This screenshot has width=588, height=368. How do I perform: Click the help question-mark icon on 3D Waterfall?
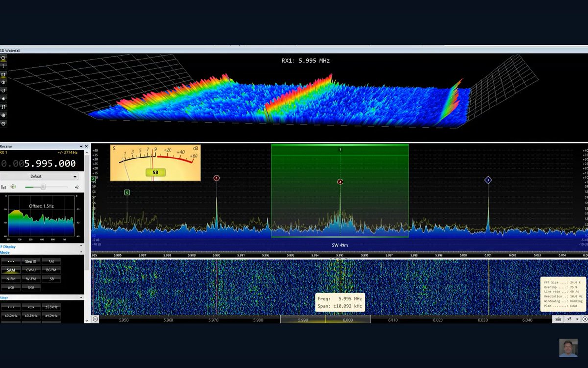click(x=4, y=66)
